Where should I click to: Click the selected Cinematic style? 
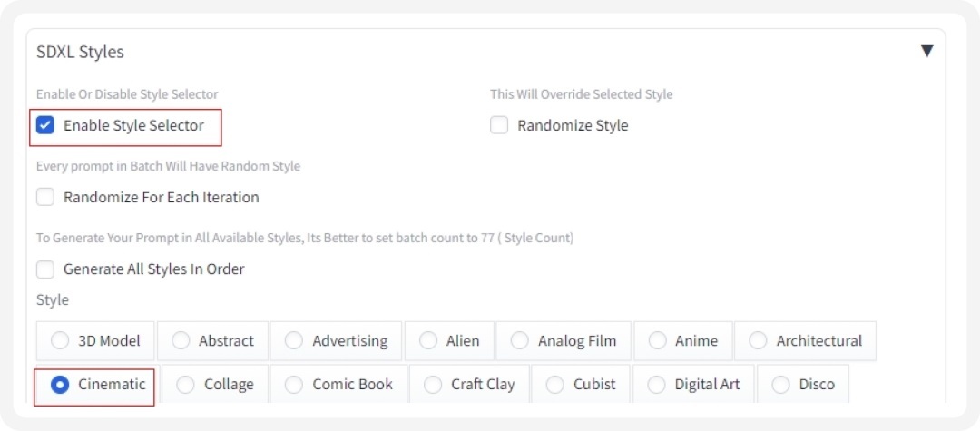click(x=60, y=385)
